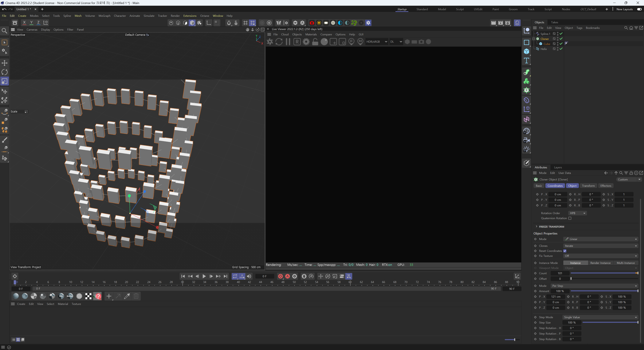Open the Octane menu
Viewport: 644px width, 350px height.
(204, 16)
